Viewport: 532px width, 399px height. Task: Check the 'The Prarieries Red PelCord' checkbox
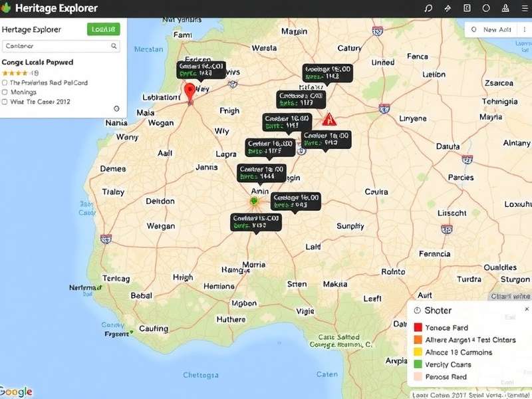[x=5, y=83]
